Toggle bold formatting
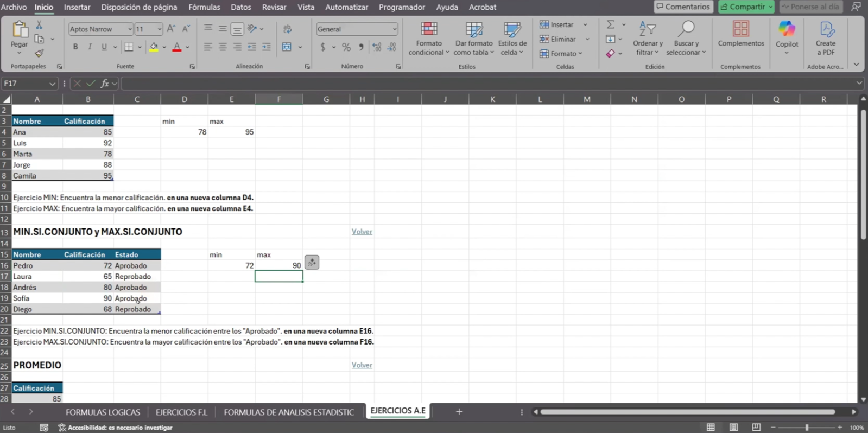868x433 pixels. tap(75, 47)
